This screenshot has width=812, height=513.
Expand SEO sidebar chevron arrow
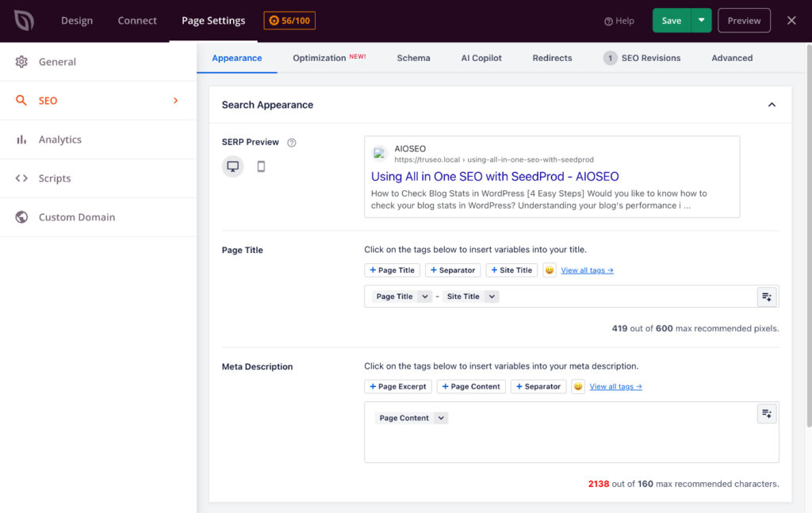[175, 101]
